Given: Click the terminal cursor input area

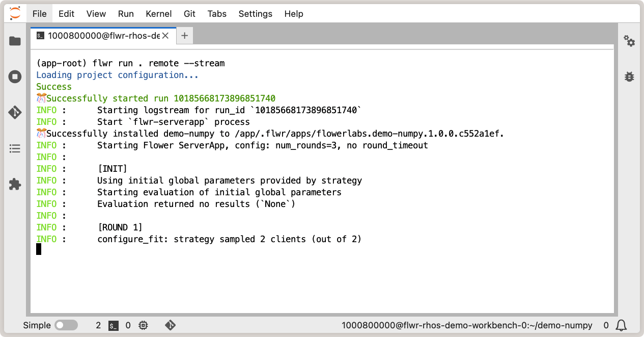Looking at the screenshot, I should (x=39, y=249).
